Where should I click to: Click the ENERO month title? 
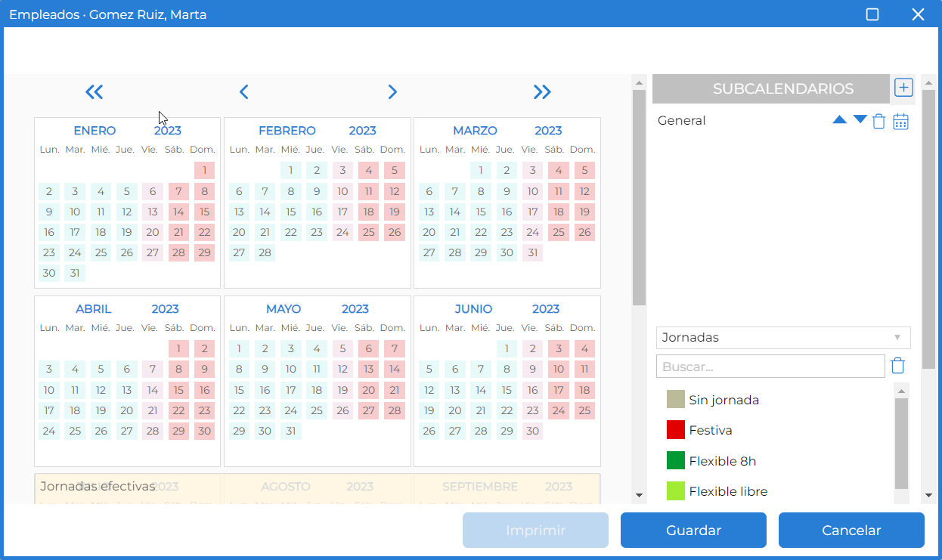95,131
